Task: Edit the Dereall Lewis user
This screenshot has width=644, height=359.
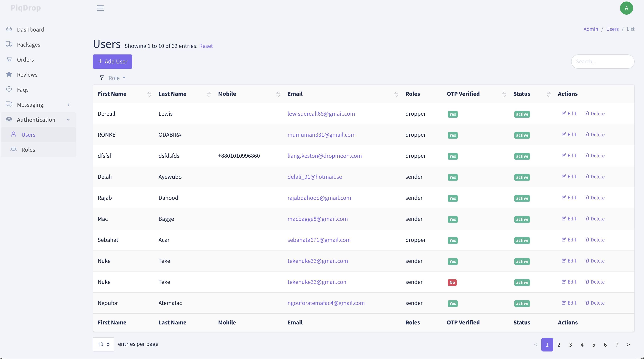Action: (x=569, y=113)
